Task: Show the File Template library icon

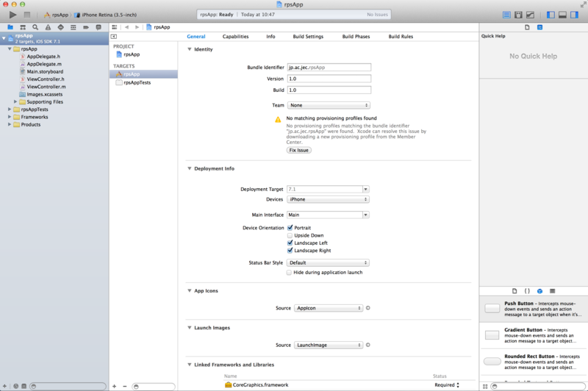Action: tap(514, 291)
